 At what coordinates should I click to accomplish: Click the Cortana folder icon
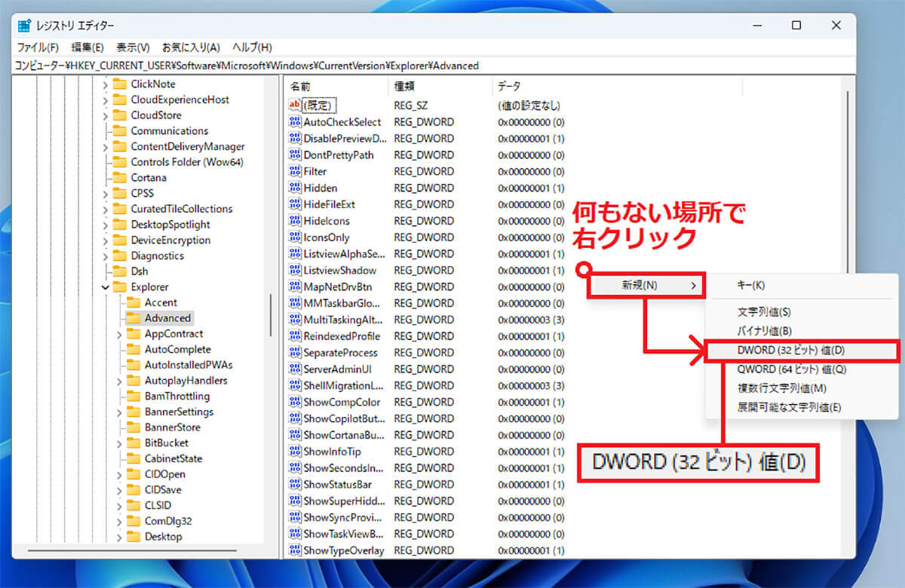pyautogui.click(x=119, y=178)
